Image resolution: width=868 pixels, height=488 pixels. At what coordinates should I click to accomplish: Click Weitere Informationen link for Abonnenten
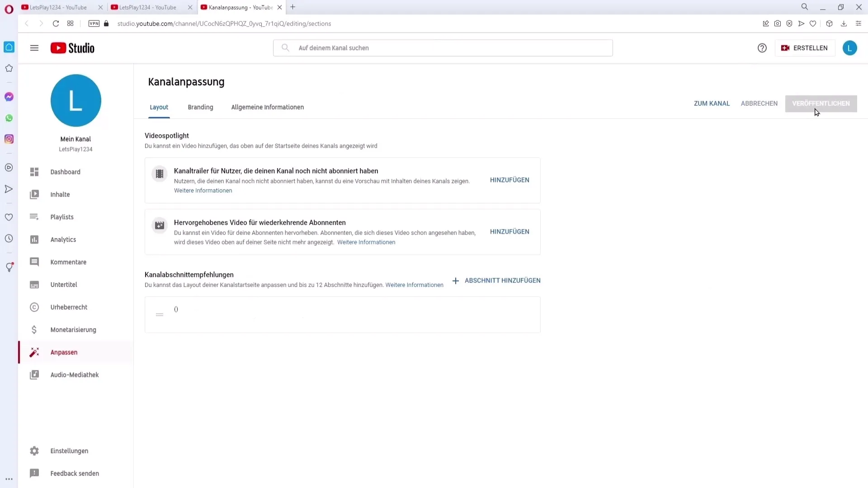pos(367,242)
